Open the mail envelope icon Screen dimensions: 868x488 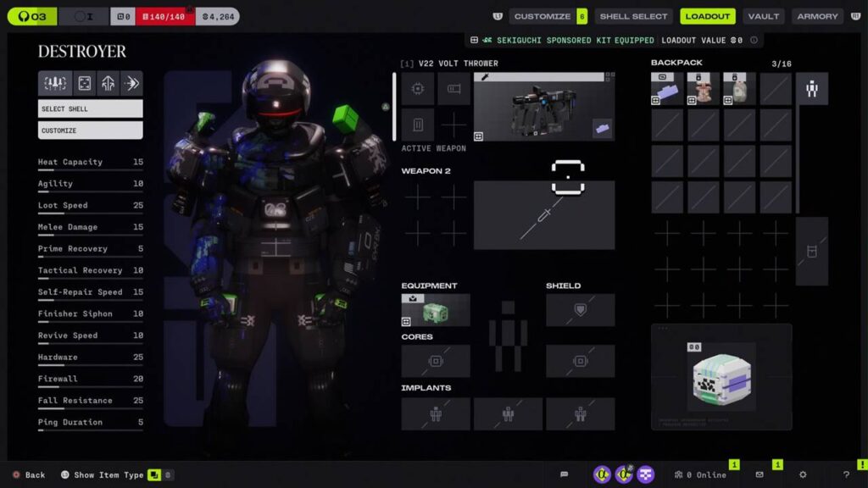click(759, 474)
